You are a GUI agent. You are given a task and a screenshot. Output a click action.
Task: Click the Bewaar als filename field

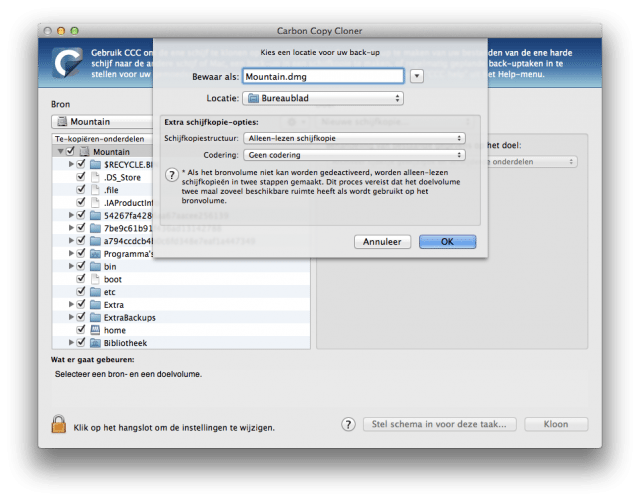coord(323,76)
